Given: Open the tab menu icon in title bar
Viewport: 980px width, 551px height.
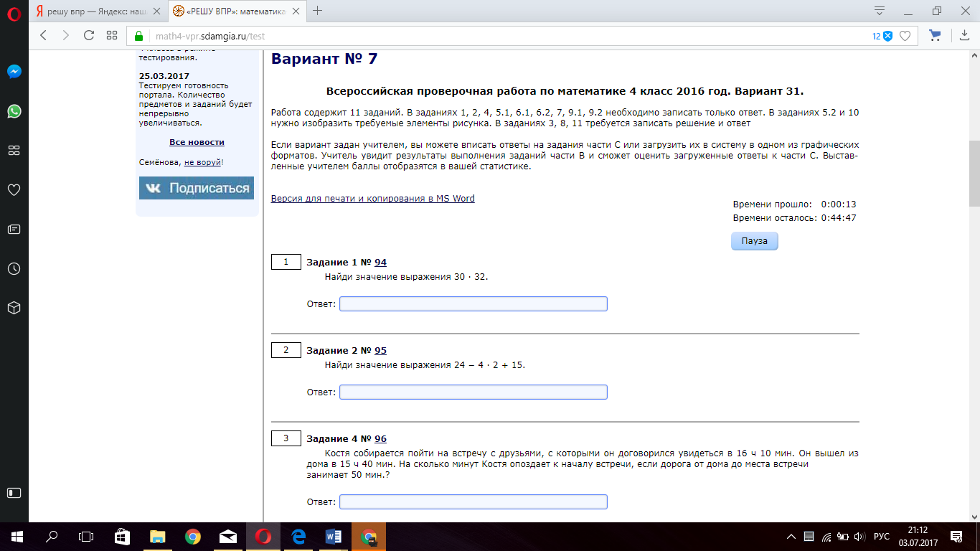Looking at the screenshot, I should coord(880,11).
